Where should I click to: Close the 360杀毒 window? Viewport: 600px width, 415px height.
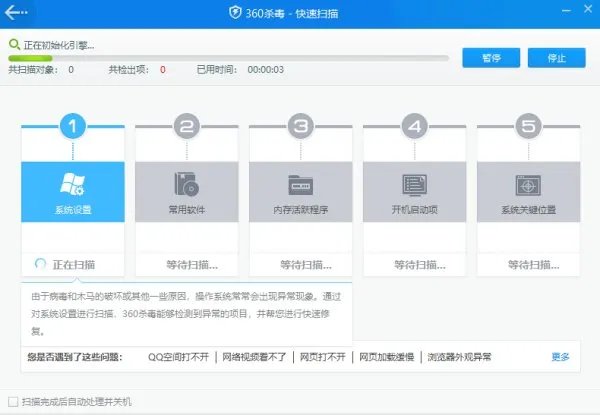588,9
